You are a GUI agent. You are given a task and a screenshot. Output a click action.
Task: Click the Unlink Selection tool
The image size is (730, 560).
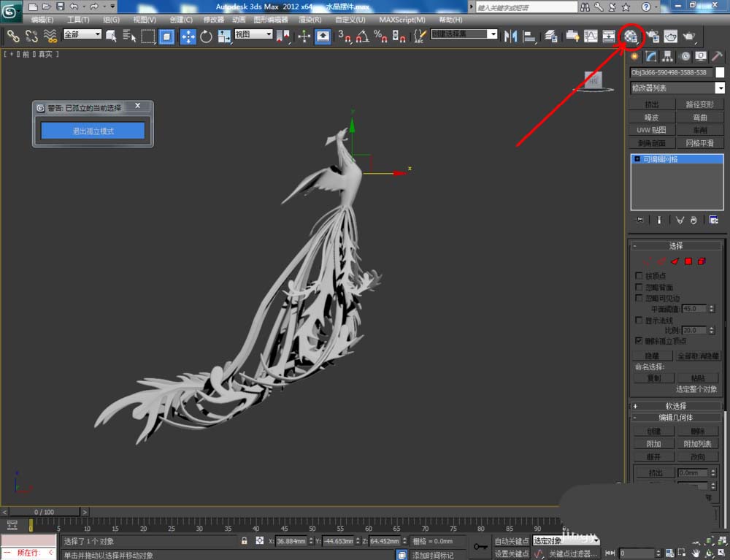31,37
